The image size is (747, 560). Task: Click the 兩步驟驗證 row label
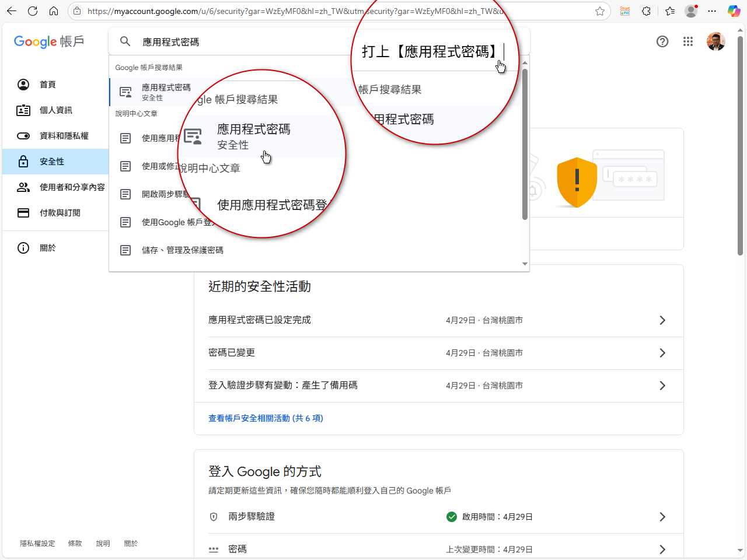[252, 517]
